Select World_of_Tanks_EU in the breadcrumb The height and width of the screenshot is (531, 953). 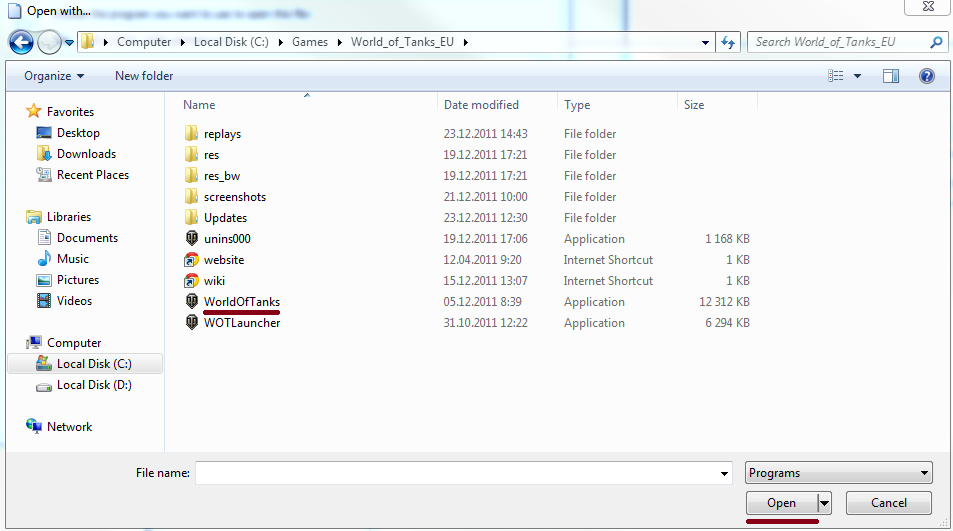tap(402, 42)
